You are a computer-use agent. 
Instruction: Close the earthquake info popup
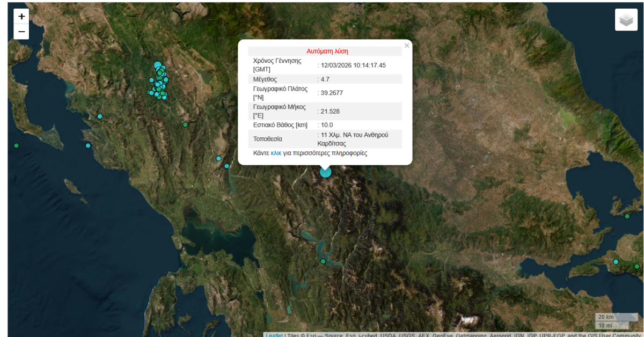pyautogui.click(x=407, y=46)
